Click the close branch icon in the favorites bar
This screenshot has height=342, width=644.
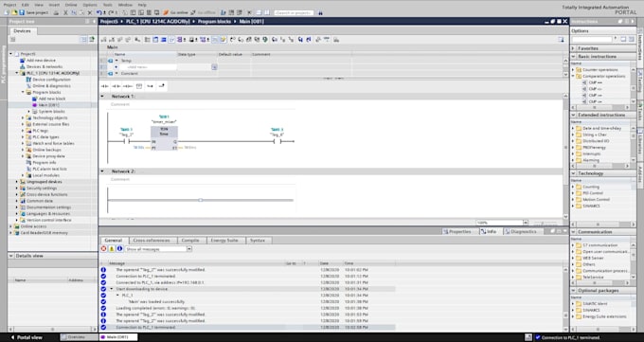(x=161, y=86)
